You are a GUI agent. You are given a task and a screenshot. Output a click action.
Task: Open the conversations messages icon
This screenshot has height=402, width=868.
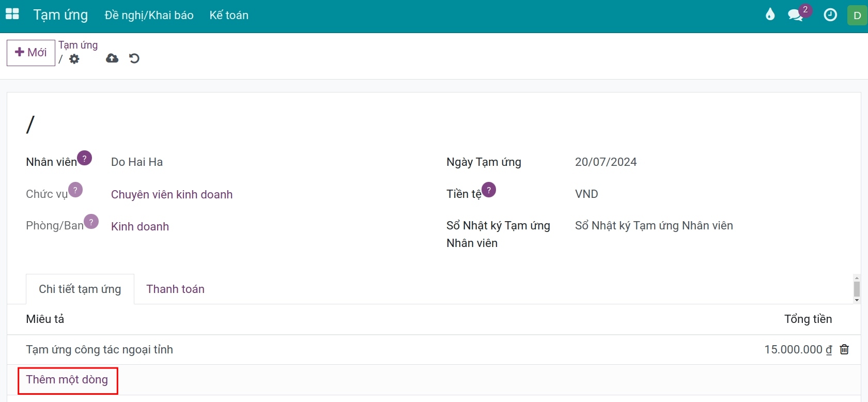click(x=796, y=15)
